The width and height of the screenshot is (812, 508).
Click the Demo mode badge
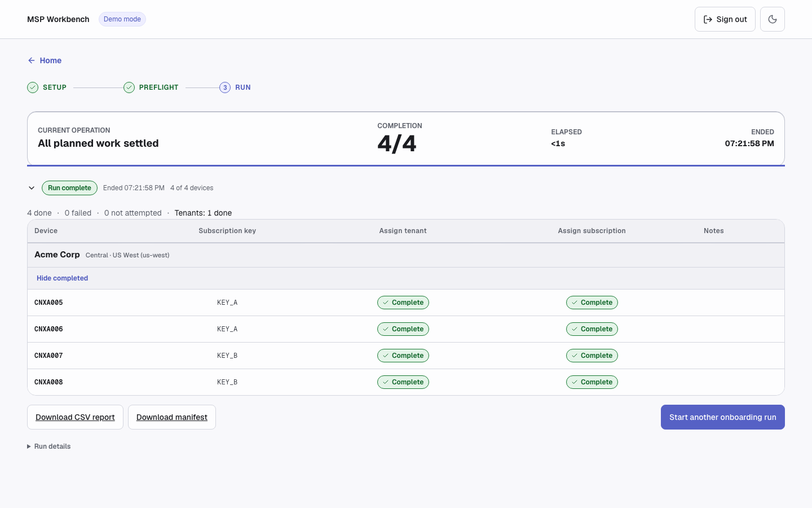click(x=122, y=19)
